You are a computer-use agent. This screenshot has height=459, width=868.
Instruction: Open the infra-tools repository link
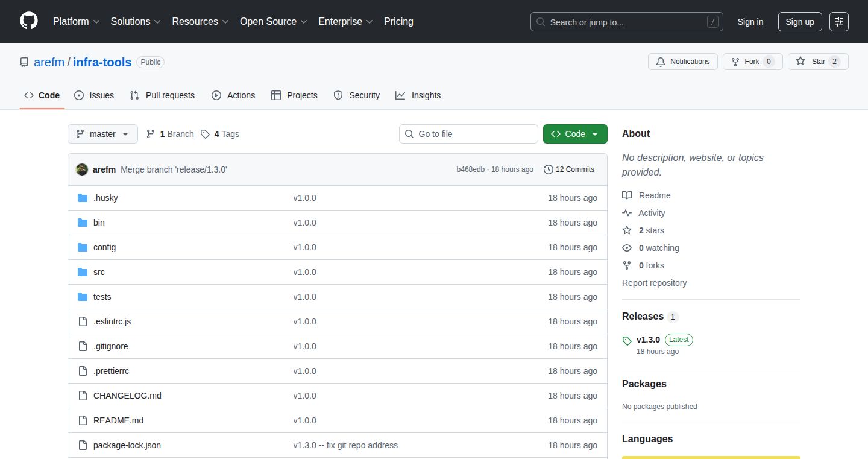point(102,62)
